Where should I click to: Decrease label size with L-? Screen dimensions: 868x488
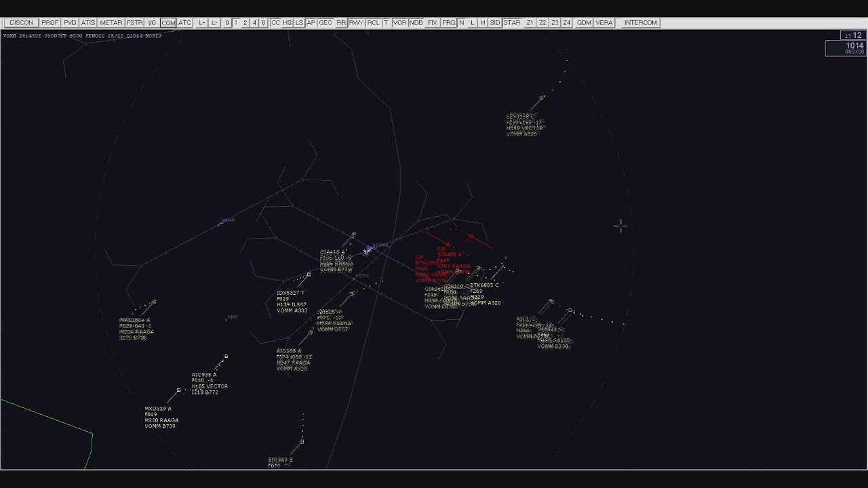click(x=214, y=23)
